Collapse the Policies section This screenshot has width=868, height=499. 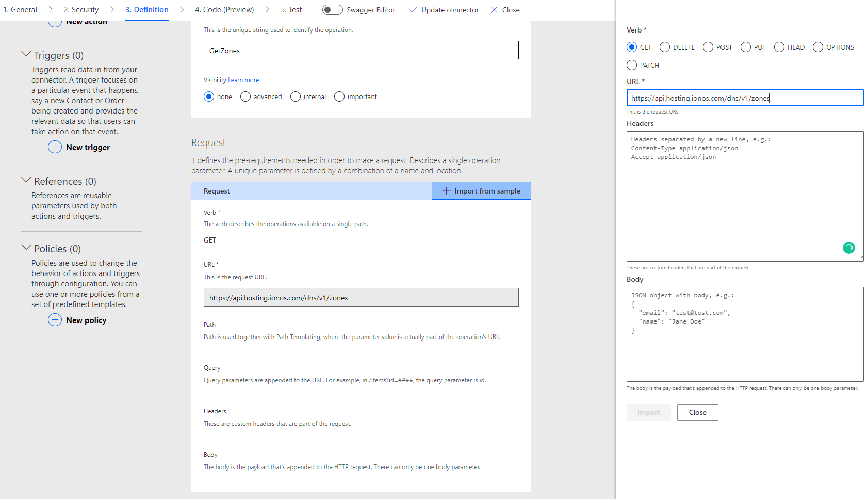(27, 247)
